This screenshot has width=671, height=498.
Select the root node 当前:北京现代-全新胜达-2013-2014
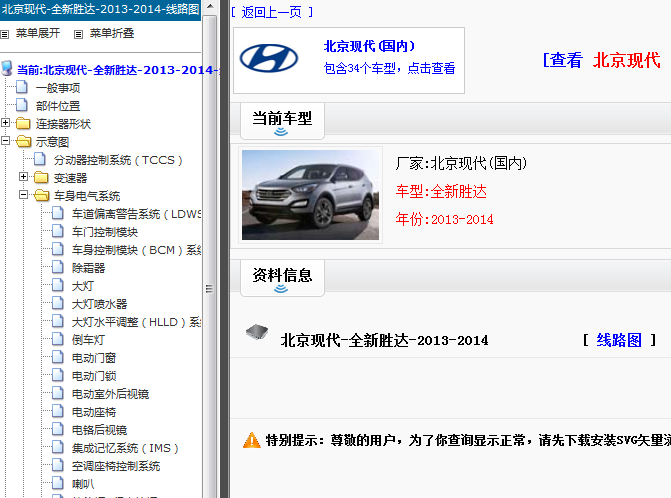click(x=118, y=70)
